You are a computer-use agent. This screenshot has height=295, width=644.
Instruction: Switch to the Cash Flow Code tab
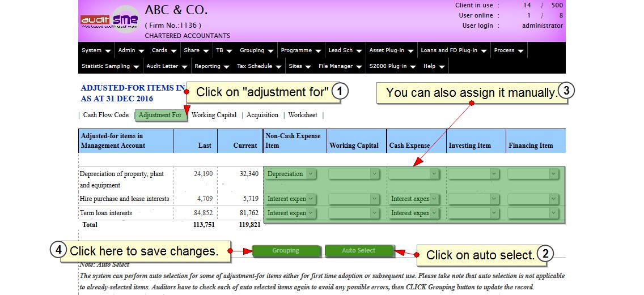[106, 115]
